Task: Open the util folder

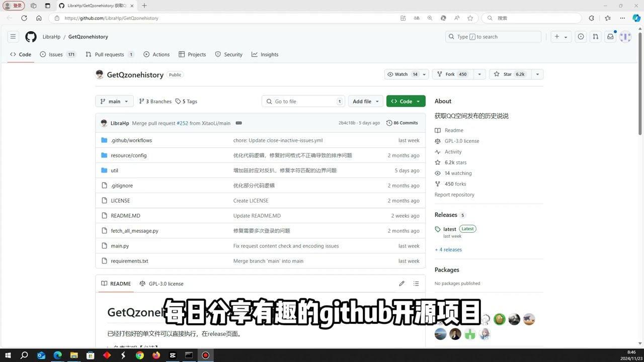Action: (x=114, y=170)
